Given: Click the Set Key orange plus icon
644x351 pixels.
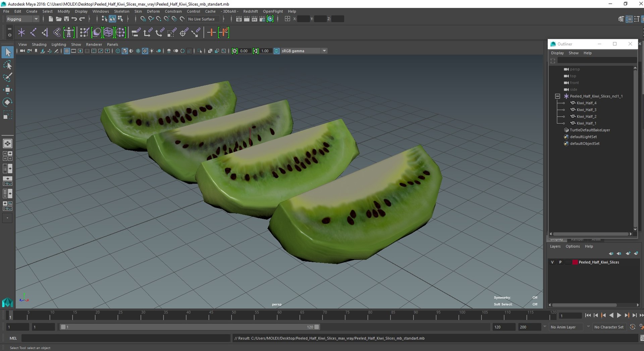Looking at the screenshot, I should tap(211, 33).
